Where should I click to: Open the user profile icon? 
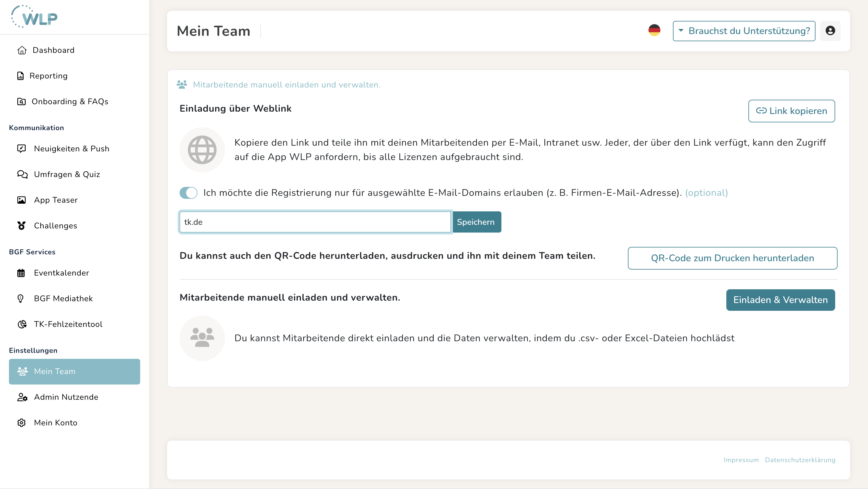(x=830, y=31)
